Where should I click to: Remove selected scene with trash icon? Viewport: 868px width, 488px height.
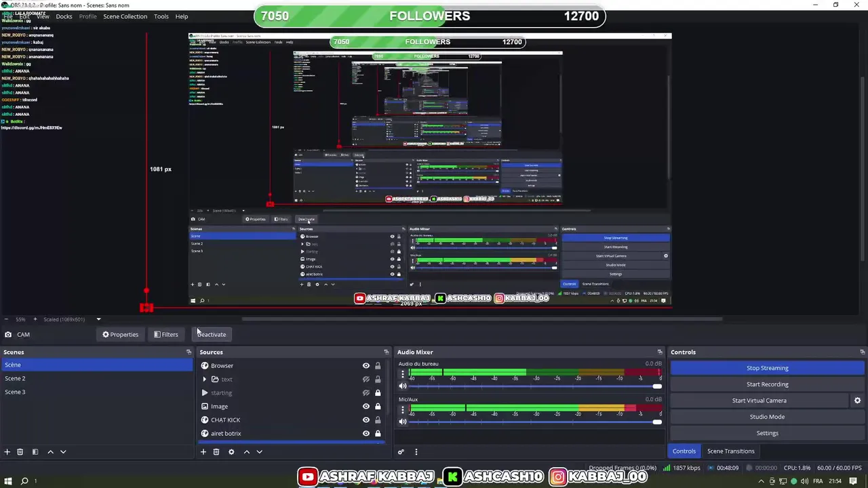click(20, 452)
